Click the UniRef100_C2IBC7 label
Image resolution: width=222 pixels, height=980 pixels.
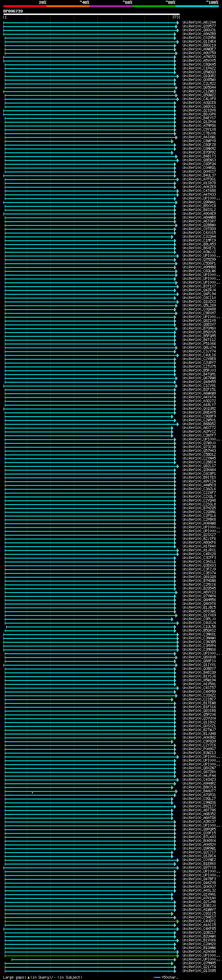point(199,699)
